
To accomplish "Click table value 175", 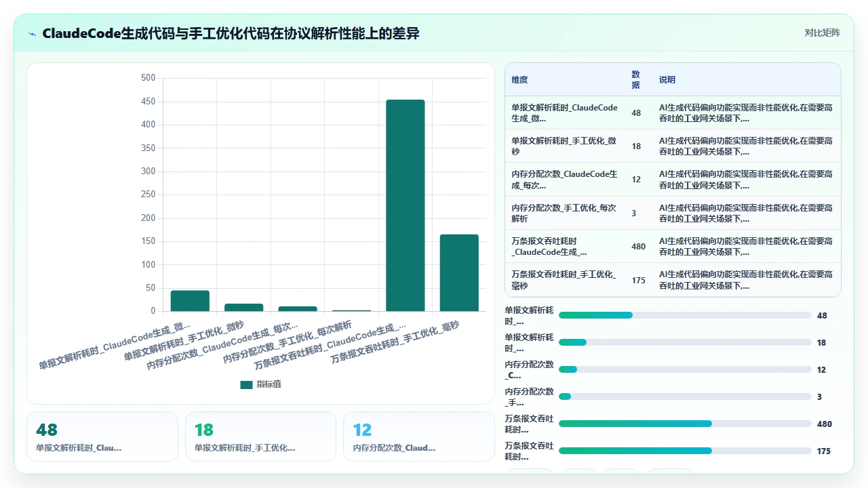I will pyautogui.click(x=638, y=280).
